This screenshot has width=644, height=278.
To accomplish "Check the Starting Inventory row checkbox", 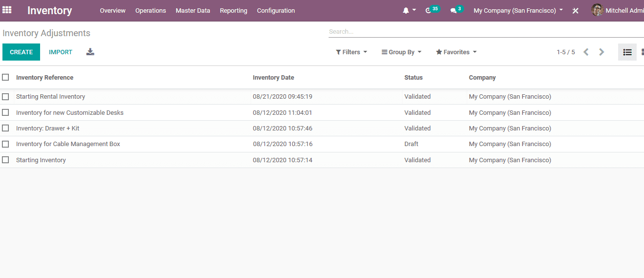I will pyautogui.click(x=5, y=160).
